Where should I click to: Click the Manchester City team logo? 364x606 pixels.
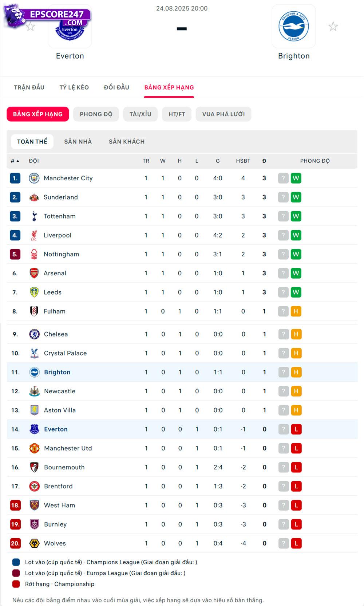(34, 178)
